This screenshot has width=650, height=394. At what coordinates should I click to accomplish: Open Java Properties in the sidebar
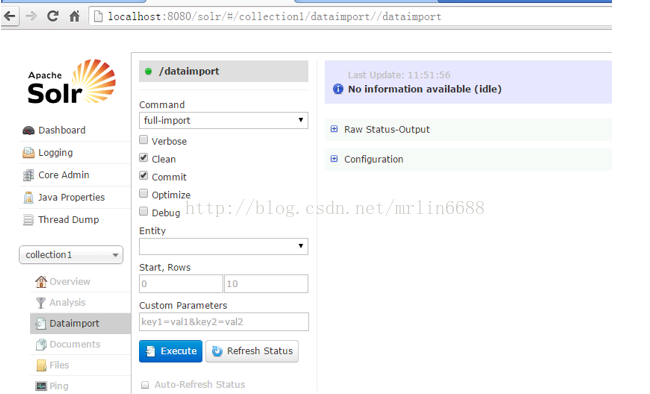coord(71,197)
